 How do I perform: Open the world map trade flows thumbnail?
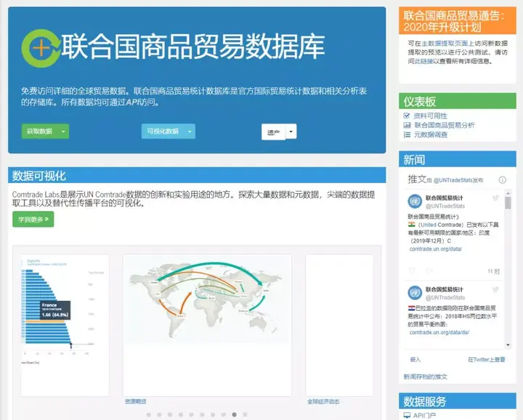[207, 326]
